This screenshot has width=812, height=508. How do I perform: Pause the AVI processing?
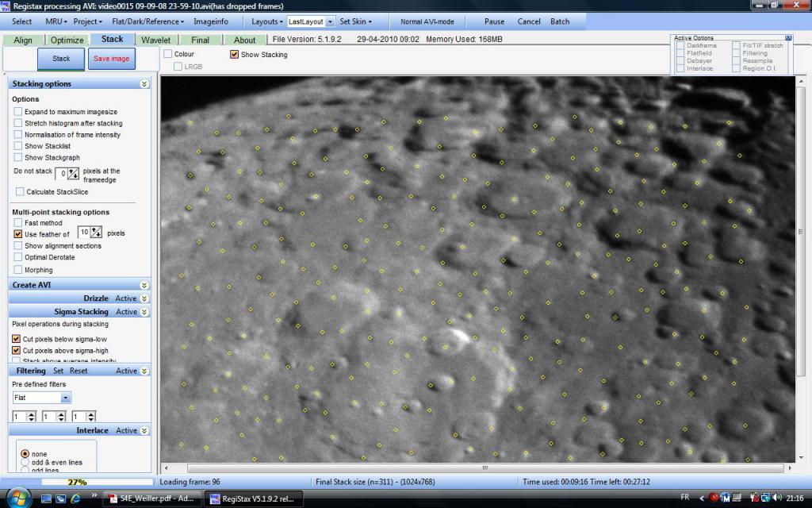click(x=496, y=21)
